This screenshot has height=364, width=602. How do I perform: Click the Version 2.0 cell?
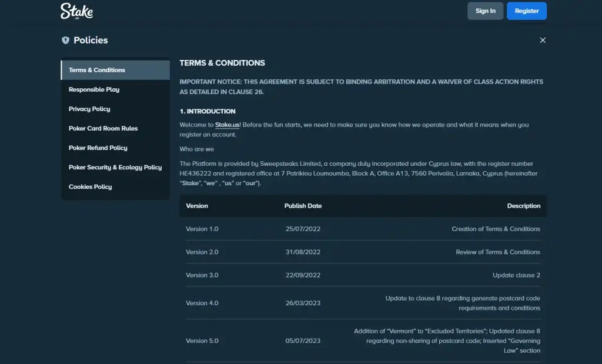[202, 252]
